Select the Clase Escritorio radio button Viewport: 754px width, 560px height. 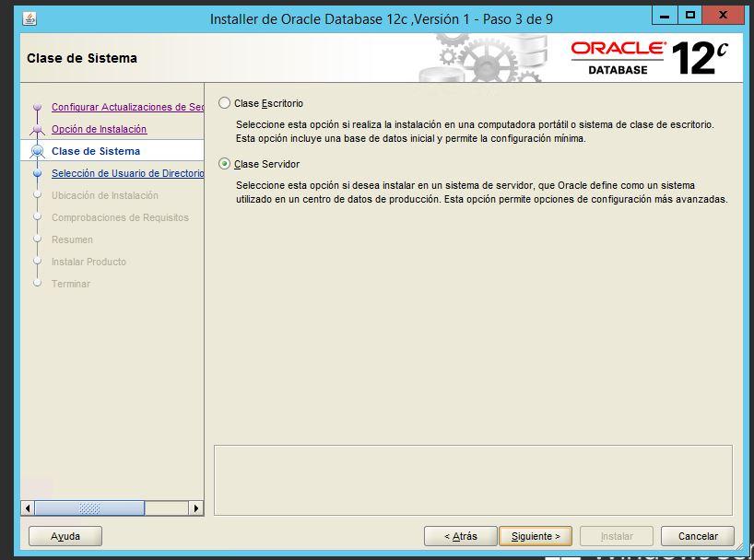224,103
